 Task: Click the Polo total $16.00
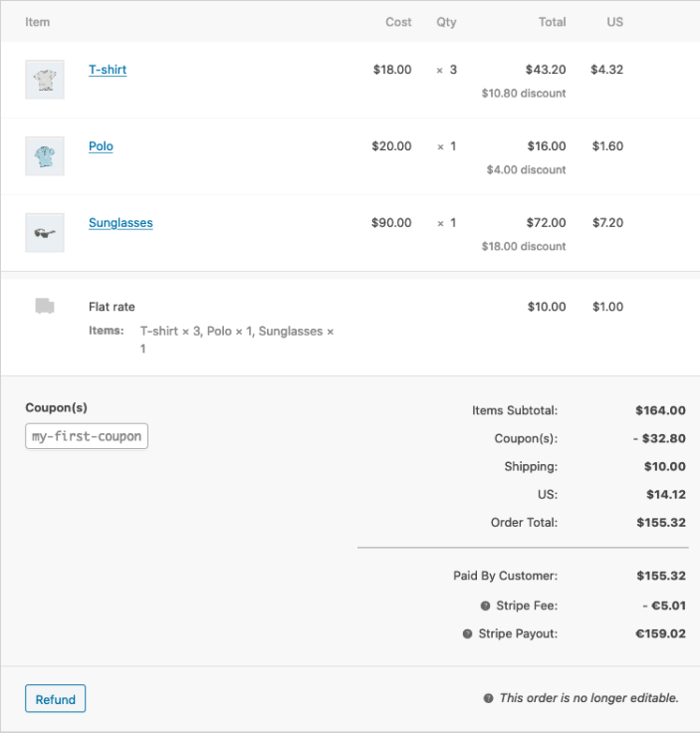click(x=547, y=146)
